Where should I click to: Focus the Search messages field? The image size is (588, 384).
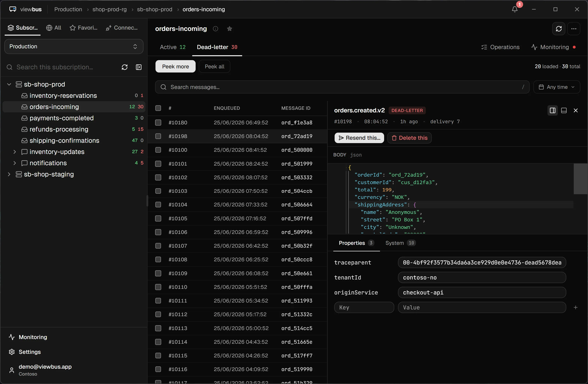(342, 87)
